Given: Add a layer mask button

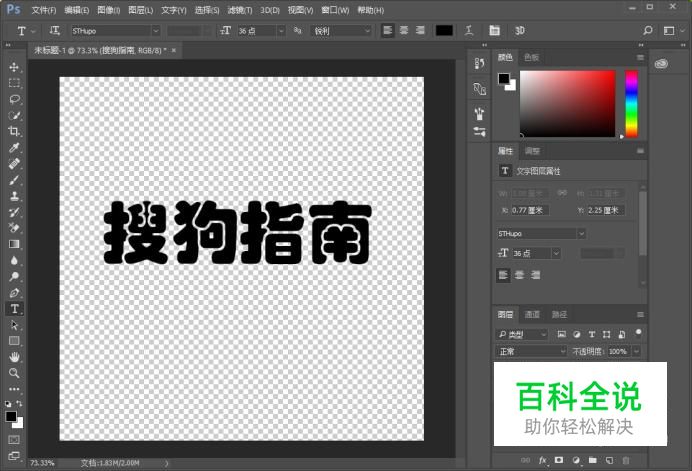Looking at the screenshot, I should click(559, 460).
